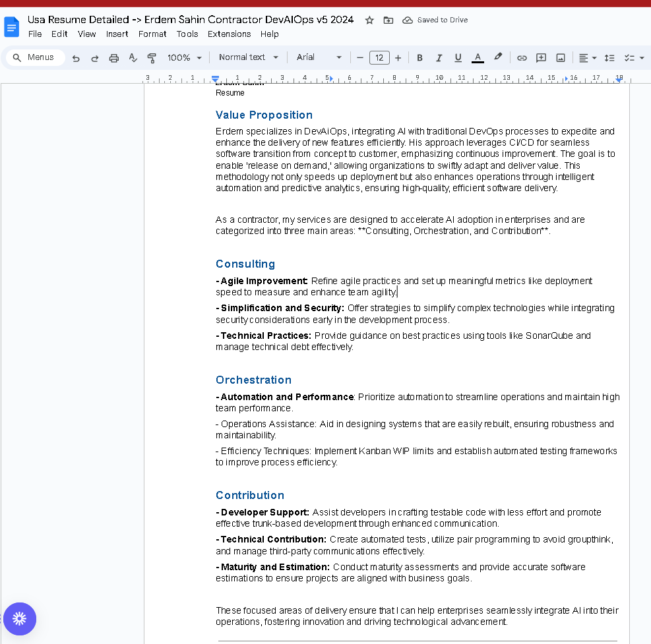Open the Format menu

point(152,34)
